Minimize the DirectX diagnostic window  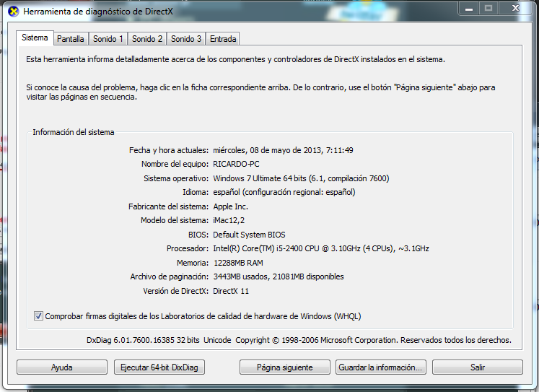pyautogui.click(x=469, y=9)
